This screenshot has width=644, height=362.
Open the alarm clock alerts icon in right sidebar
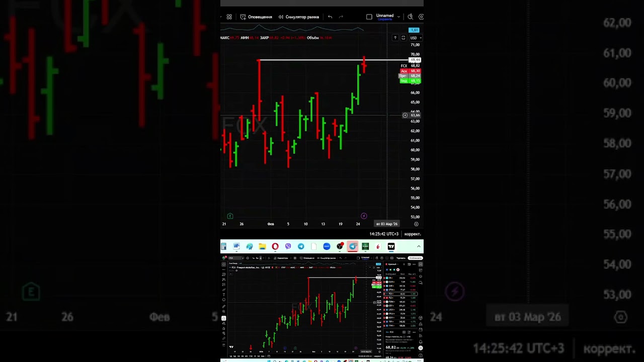click(421, 270)
